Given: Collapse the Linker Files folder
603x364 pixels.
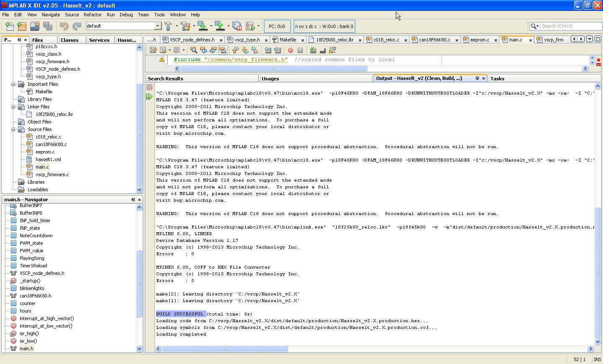Looking at the screenshot, I should coord(13,107).
